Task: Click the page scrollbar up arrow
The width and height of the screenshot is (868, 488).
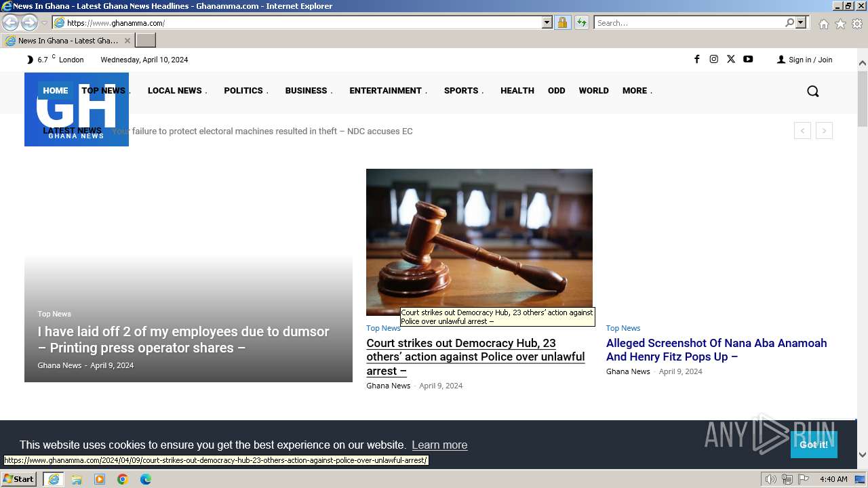Action: pyautogui.click(x=863, y=63)
